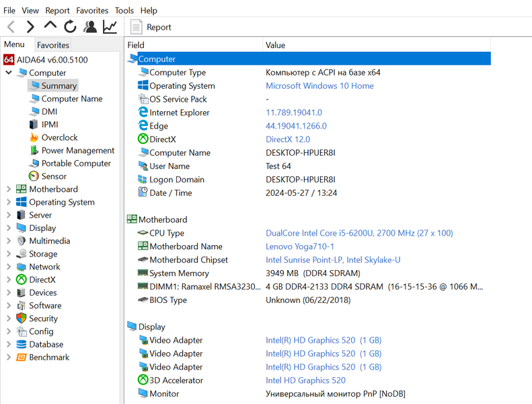
Task: Open the File menu
Action: (x=9, y=11)
